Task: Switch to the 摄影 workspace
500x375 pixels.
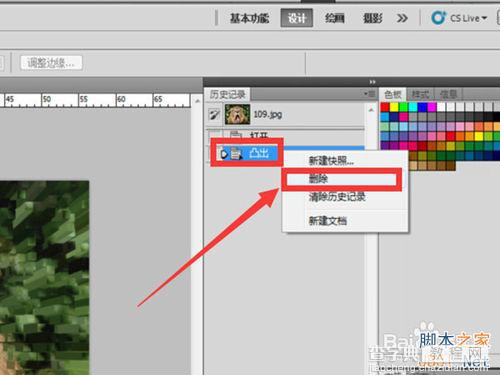Action: tap(372, 18)
